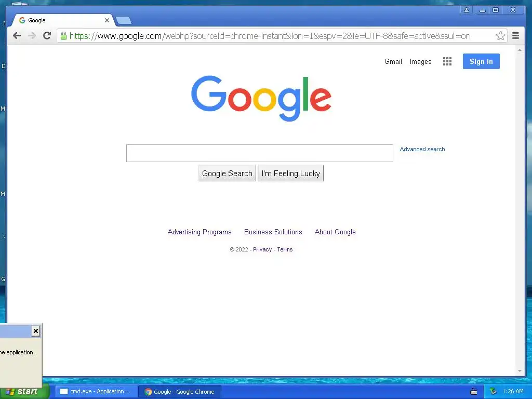Go back using the browser back arrow
This screenshot has height=399, width=532.
click(x=17, y=36)
